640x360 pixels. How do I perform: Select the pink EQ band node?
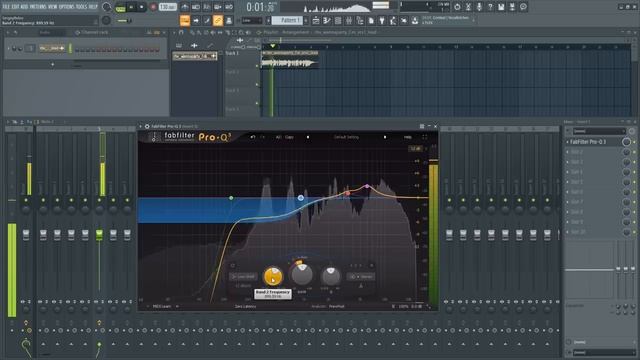point(367,186)
